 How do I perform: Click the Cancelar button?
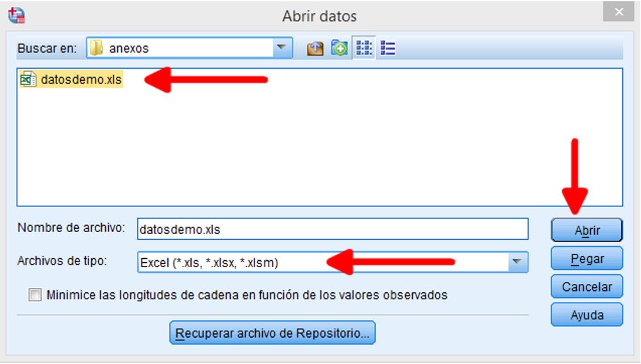(587, 287)
